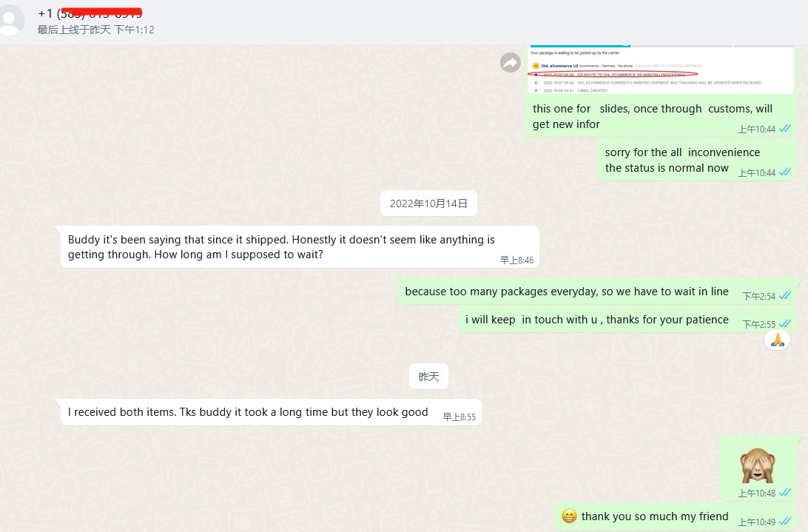Click the praying hands reaction emoji
808x532 pixels.
[777, 340]
